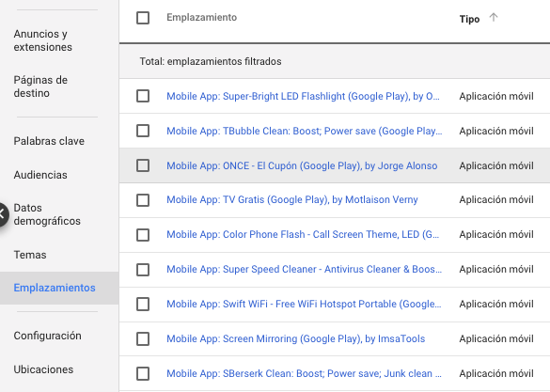Screen dimensions: 550x392
Task: Open the Palabras clave section
Action: [x=49, y=141]
